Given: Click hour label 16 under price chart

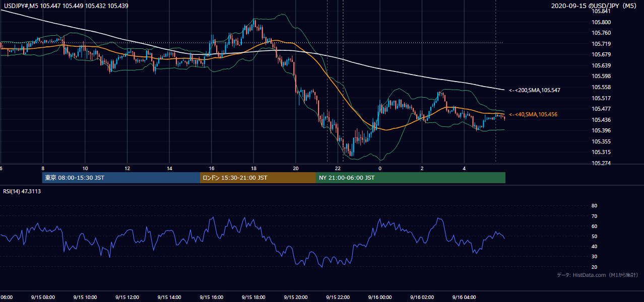Looking at the screenshot, I should tap(212, 169).
